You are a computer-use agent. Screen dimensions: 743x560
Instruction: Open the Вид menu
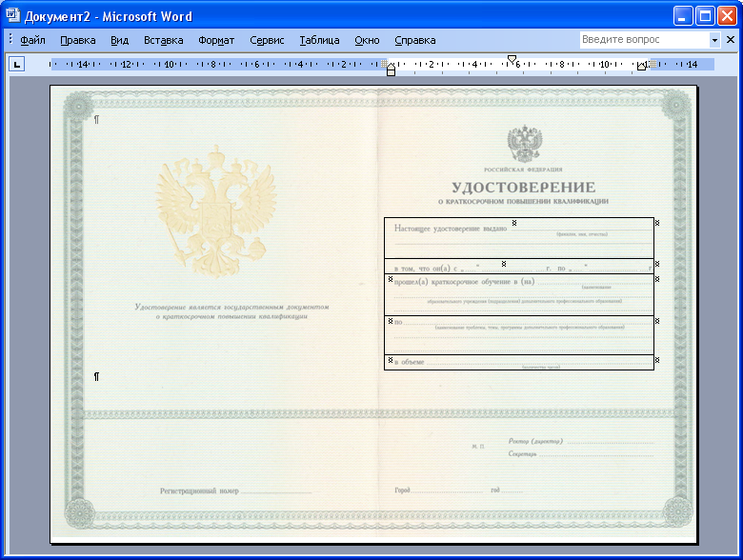coord(119,40)
